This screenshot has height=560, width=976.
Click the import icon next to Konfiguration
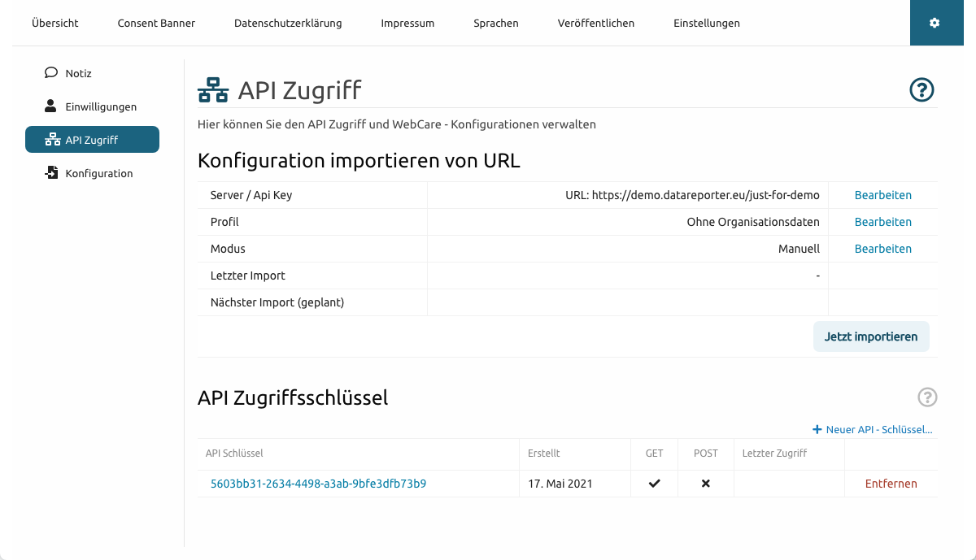51,173
